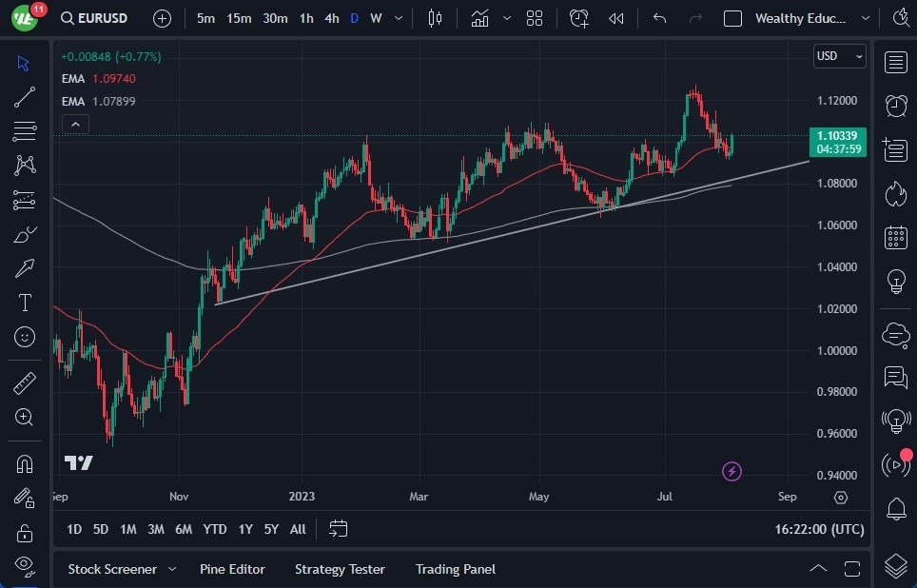The image size is (917, 588).
Task: Pick the Measure ruler tool
Action: pyautogui.click(x=24, y=382)
